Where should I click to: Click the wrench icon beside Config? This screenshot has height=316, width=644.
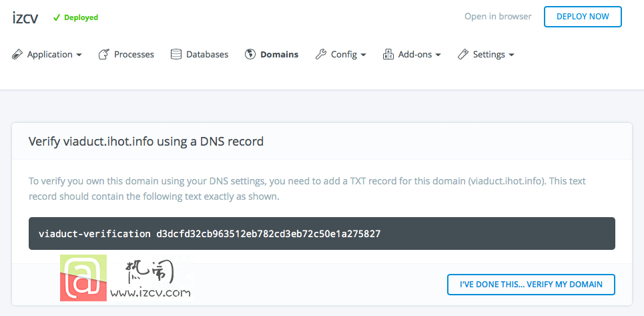coord(321,54)
